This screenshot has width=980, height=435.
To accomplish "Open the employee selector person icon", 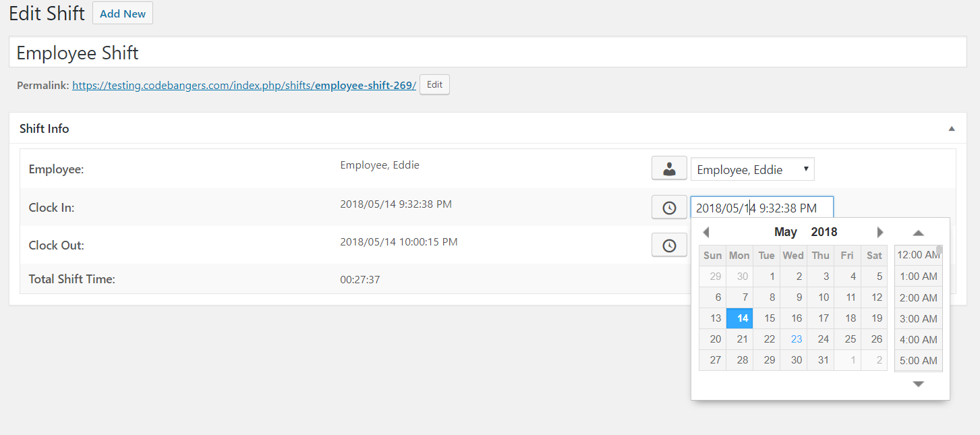I will click(x=668, y=168).
